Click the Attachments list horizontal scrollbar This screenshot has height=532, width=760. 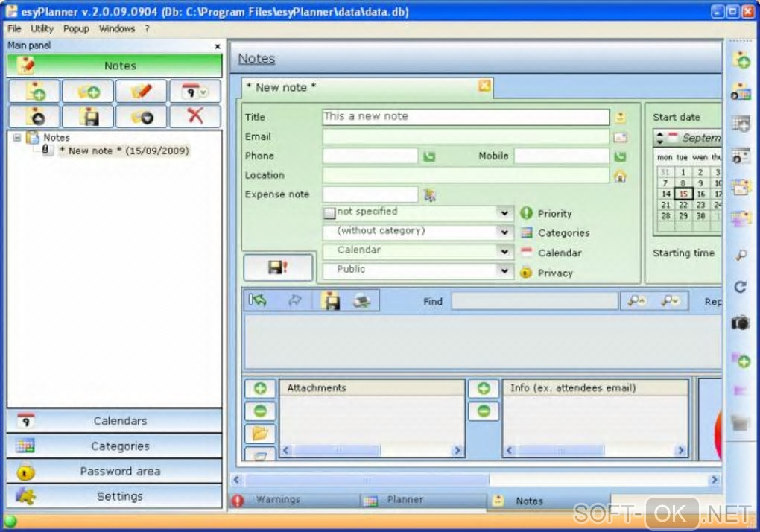click(x=371, y=451)
